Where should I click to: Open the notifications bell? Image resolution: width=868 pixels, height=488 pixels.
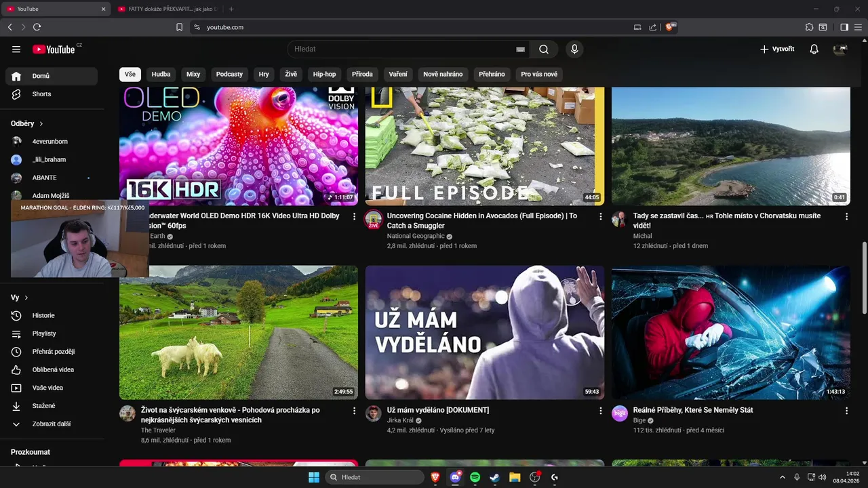[814, 49]
